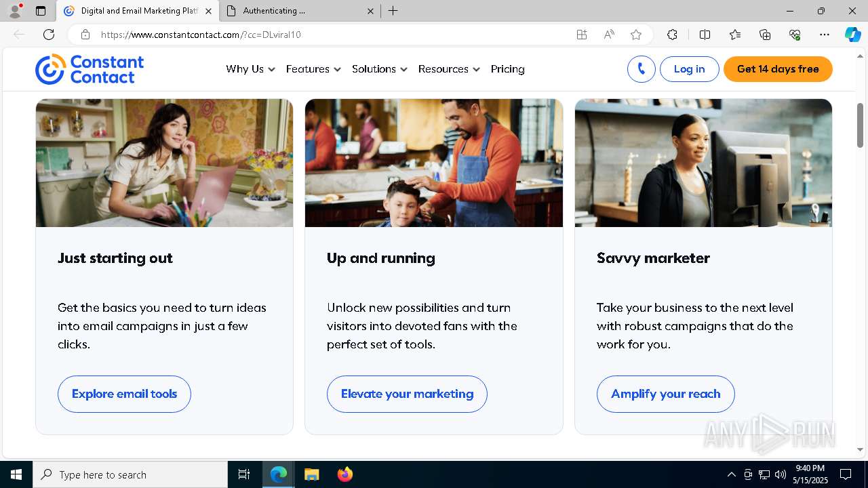
Task: Click the barber shop photo
Action: click(434, 163)
